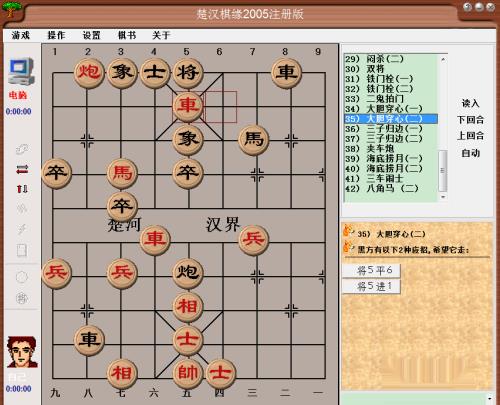Select highlighted item 35) 大胆穿心(二)
This screenshot has width=500, height=405.
pos(391,119)
